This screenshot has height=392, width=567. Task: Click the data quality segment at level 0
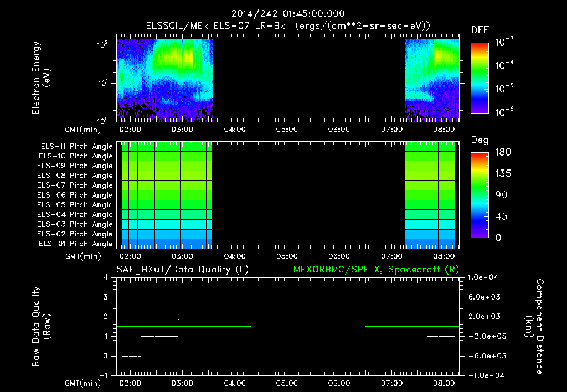(x=131, y=356)
